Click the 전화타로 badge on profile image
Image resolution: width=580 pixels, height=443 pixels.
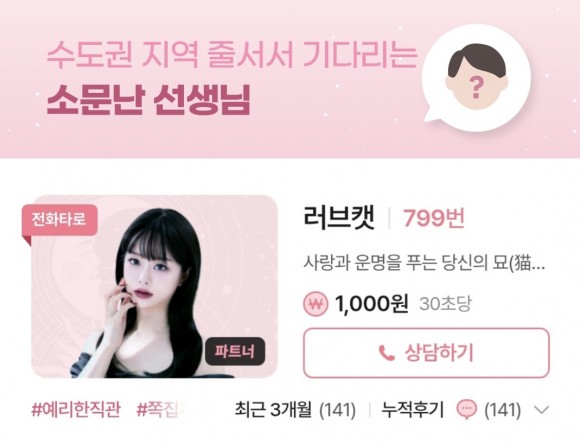tap(60, 220)
